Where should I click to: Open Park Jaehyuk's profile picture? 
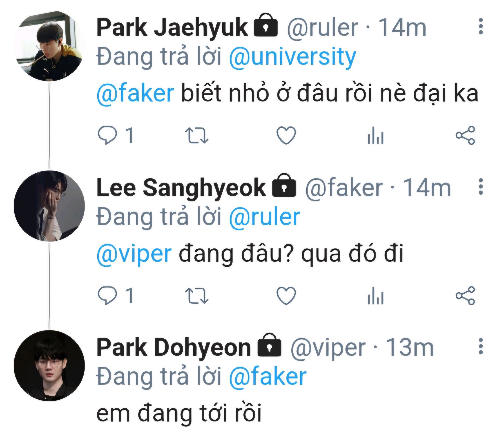[x=49, y=46]
